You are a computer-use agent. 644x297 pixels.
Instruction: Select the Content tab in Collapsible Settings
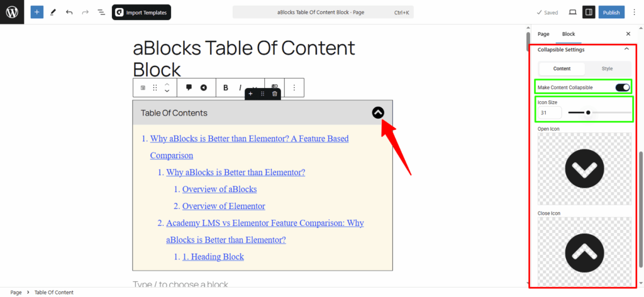[x=562, y=68]
